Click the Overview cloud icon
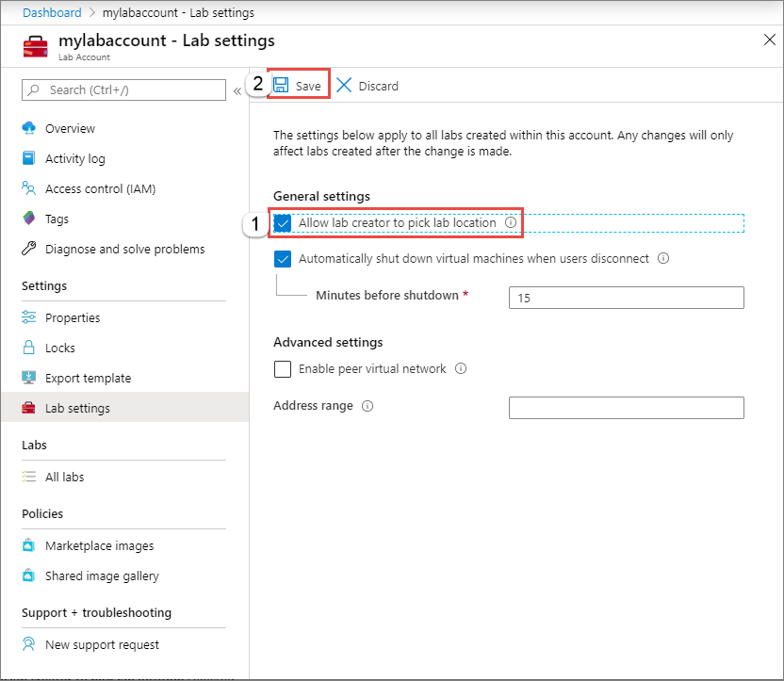784x681 pixels. [29, 128]
